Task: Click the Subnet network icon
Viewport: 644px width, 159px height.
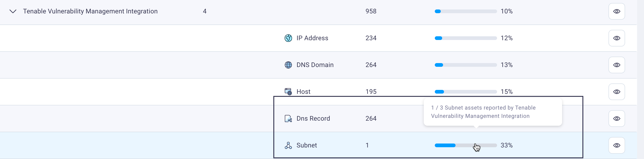Action: click(x=288, y=145)
